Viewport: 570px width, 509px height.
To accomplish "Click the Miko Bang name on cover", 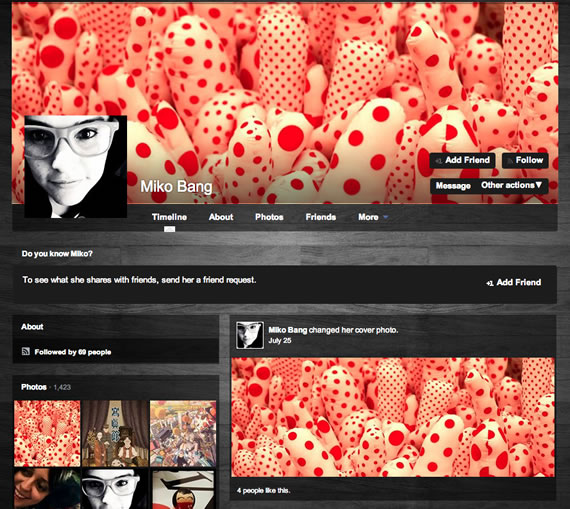I will [x=176, y=187].
